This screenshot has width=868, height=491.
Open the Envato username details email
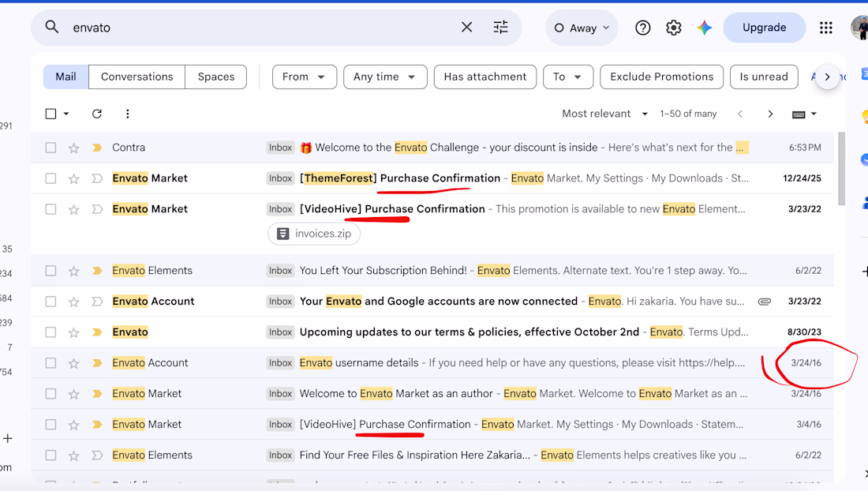pos(432,363)
